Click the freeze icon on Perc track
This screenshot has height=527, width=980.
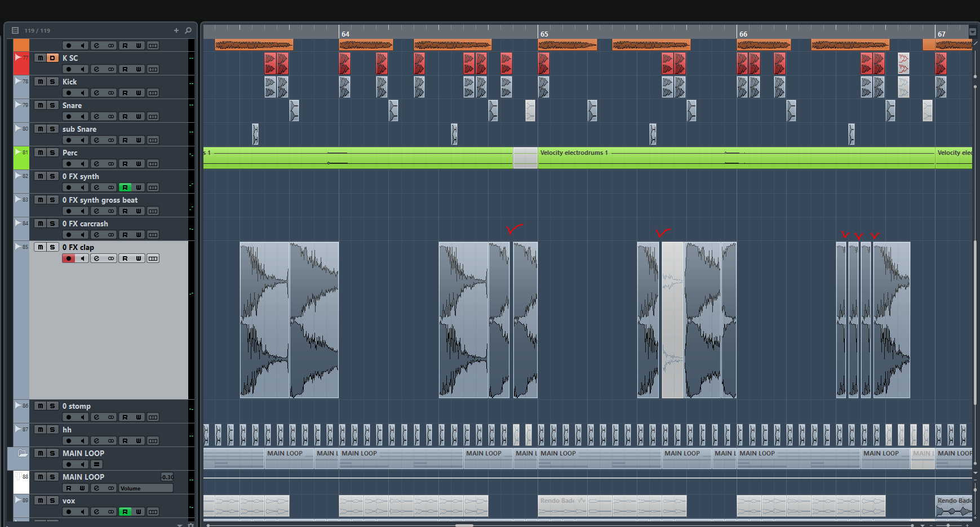pos(111,164)
